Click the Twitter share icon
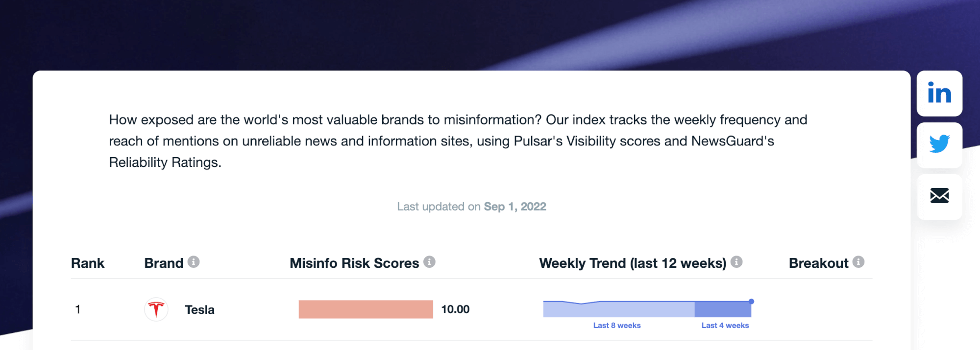 coord(939,144)
